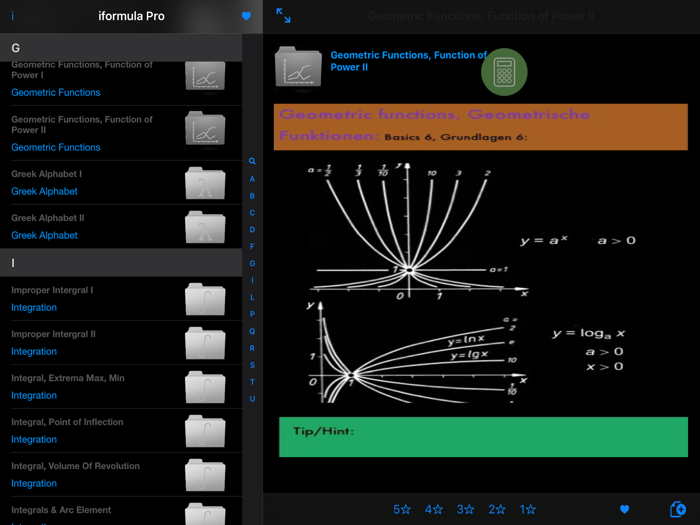Click Integration link under Volume Of Revolution
Screen dimensions: 700x525
34,483
